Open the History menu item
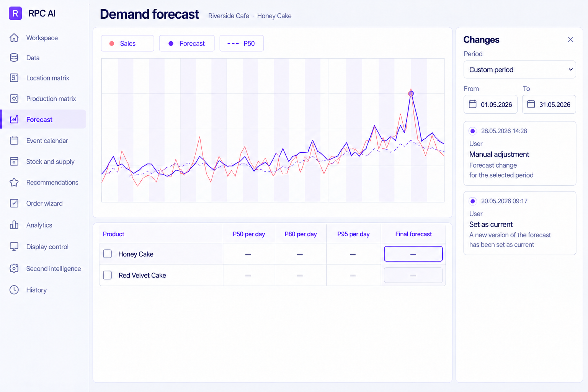This screenshot has width=588, height=392. pyautogui.click(x=43, y=290)
